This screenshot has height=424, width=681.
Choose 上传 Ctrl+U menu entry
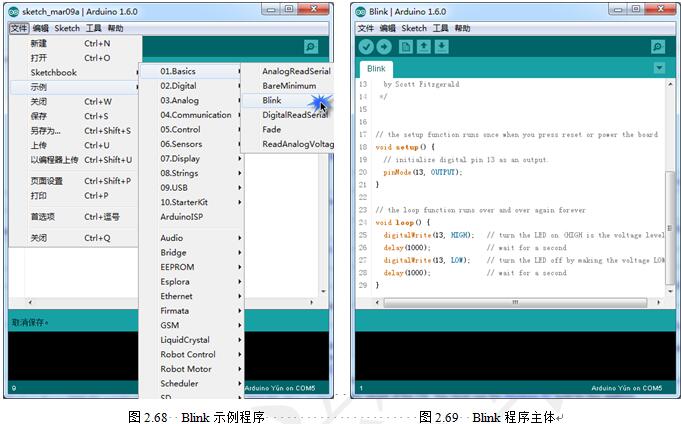(75, 145)
